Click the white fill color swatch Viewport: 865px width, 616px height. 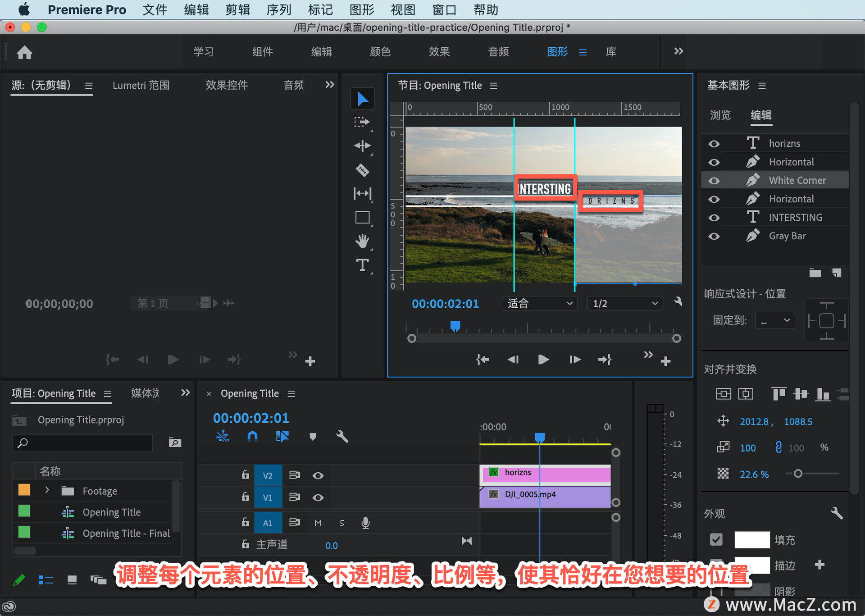[x=752, y=539]
